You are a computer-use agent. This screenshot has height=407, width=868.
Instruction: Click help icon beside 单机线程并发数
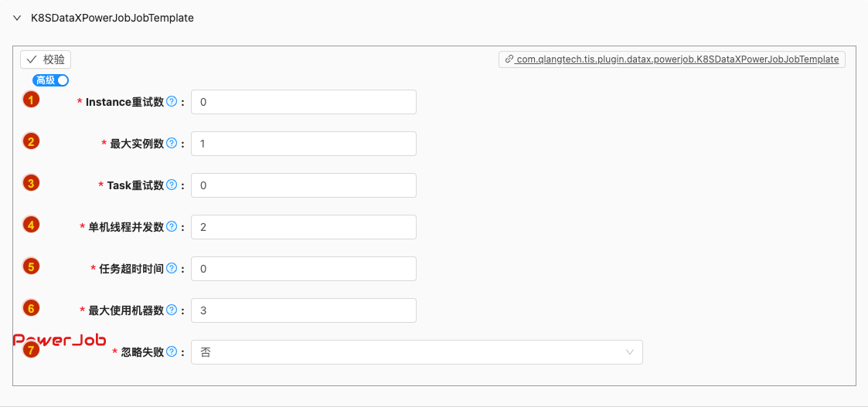pyautogui.click(x=172, y=227)
